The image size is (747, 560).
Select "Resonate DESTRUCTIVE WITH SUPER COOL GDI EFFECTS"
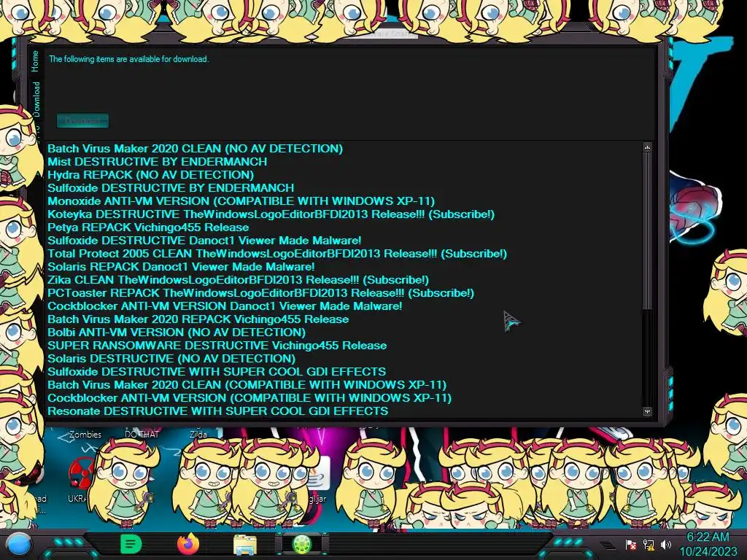pyautogui.click(x=217, y=411)
